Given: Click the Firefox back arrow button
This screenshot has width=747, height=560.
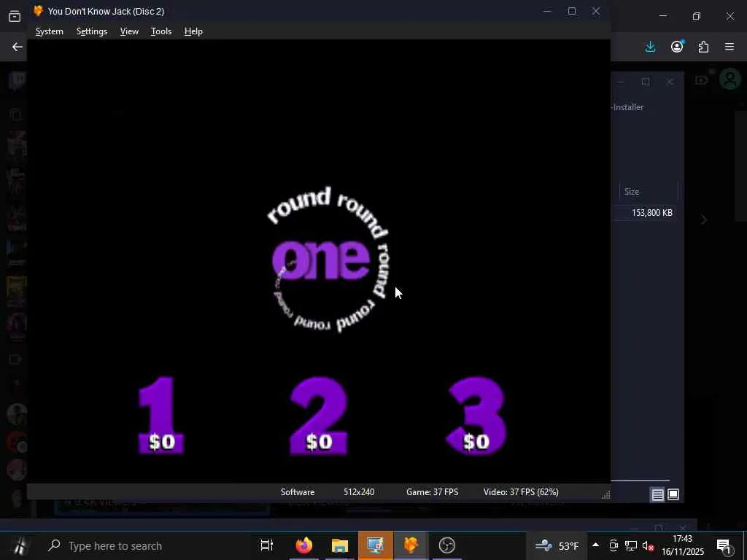Looking at the screenshot, I should coord(18,47).
